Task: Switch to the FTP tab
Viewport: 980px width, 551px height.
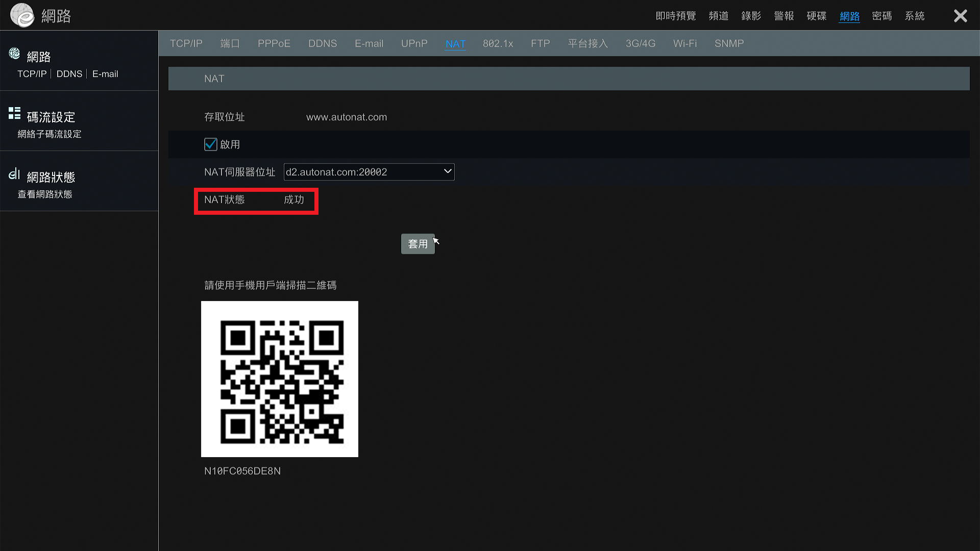Action: pyautogui.click(x=541, y=43)
